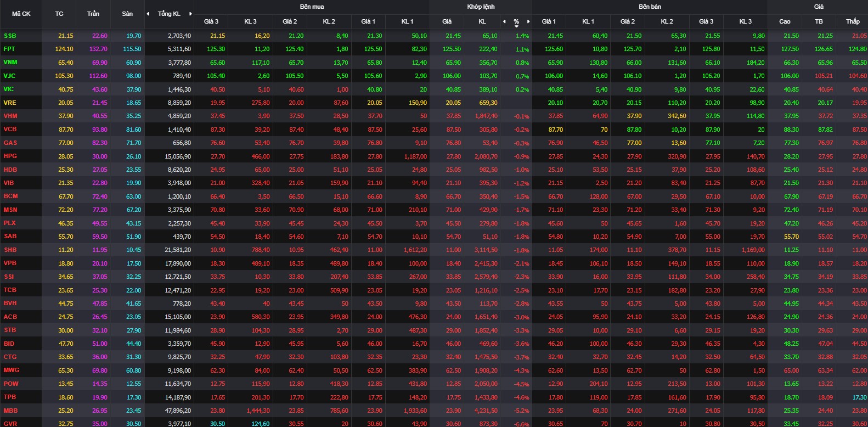Select the GVR ticker
Screen dimensions: 868x427
(10, 424)
